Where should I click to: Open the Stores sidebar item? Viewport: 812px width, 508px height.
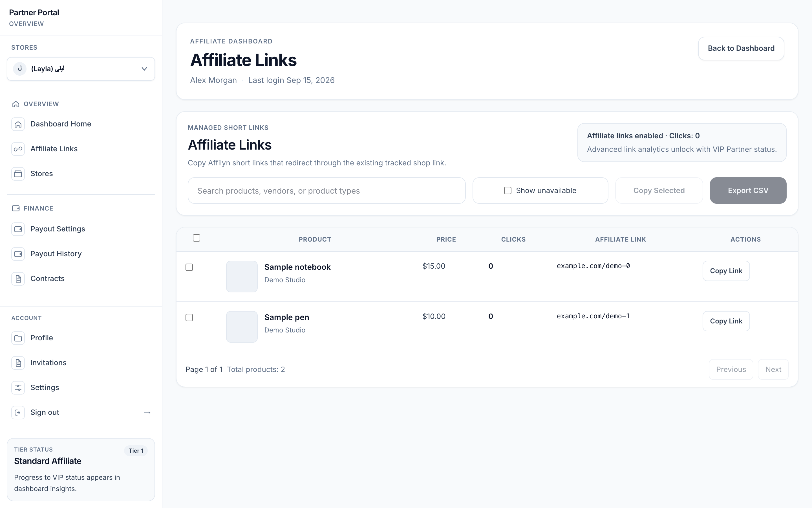click(x=81, y=174)
